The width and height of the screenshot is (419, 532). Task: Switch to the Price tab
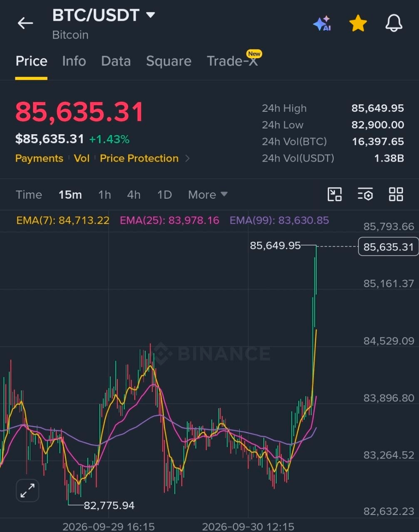pyautogui.click(x=31, y=61)
